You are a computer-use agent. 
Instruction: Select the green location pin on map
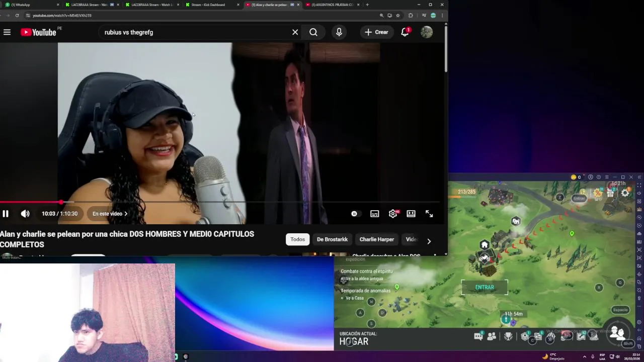[x=572, y=234]
